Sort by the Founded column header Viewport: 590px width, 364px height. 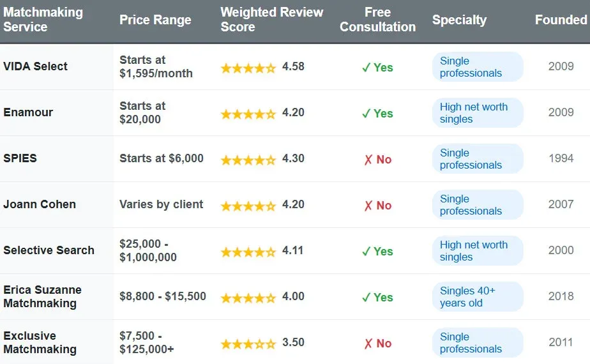point(561,20)
